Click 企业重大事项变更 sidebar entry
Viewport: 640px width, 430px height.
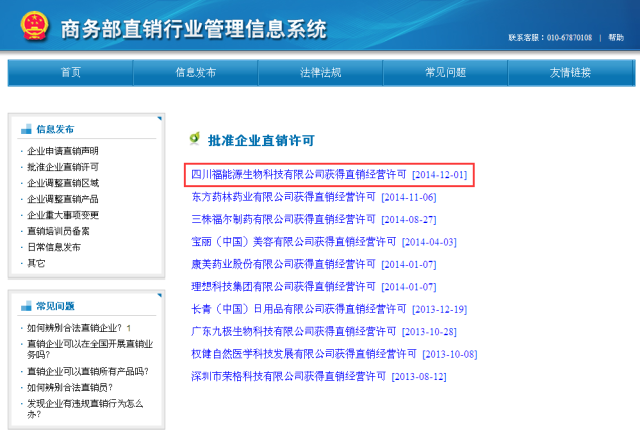pyautogui.click(x=62, y=215)
